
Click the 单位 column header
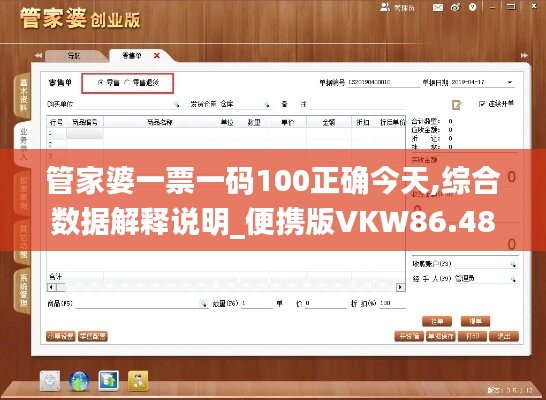(227, 122)
